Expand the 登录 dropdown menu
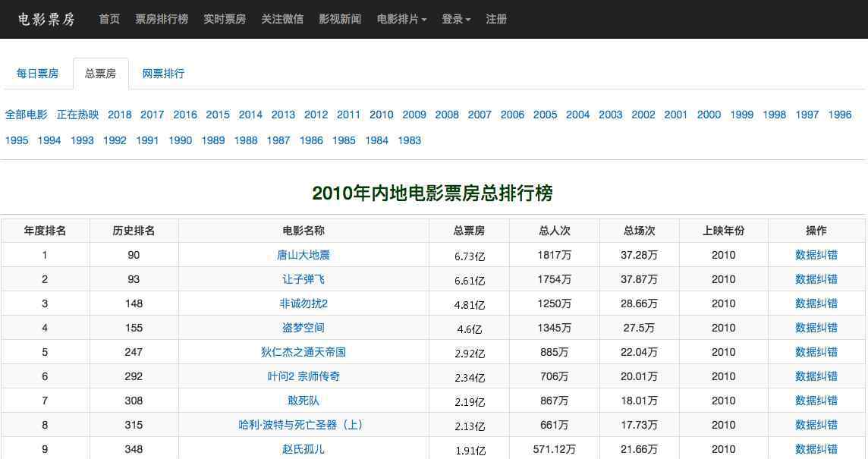The width and height of the screenshot is (868, 459). point(455,20)
